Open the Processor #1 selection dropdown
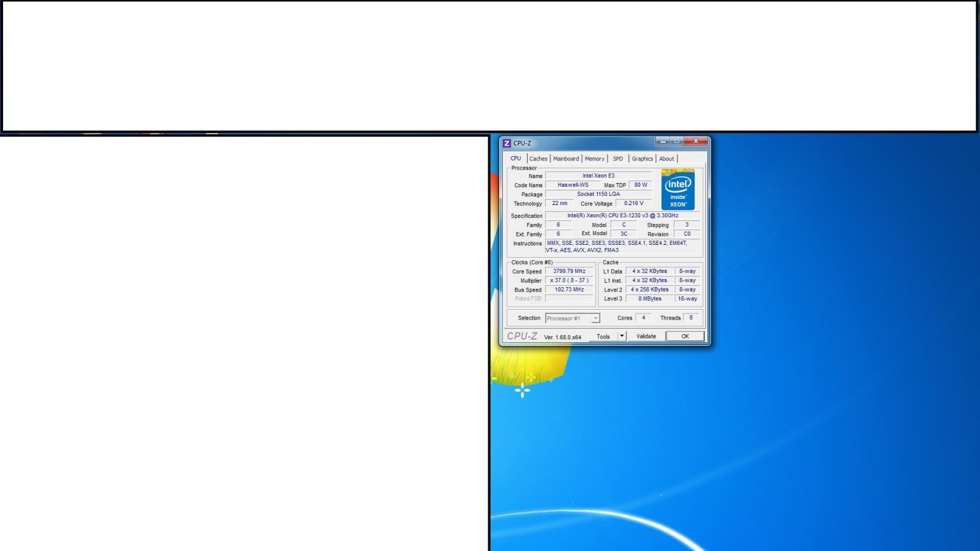This screenshot has height=551, width=980. [x=573, y=318]
